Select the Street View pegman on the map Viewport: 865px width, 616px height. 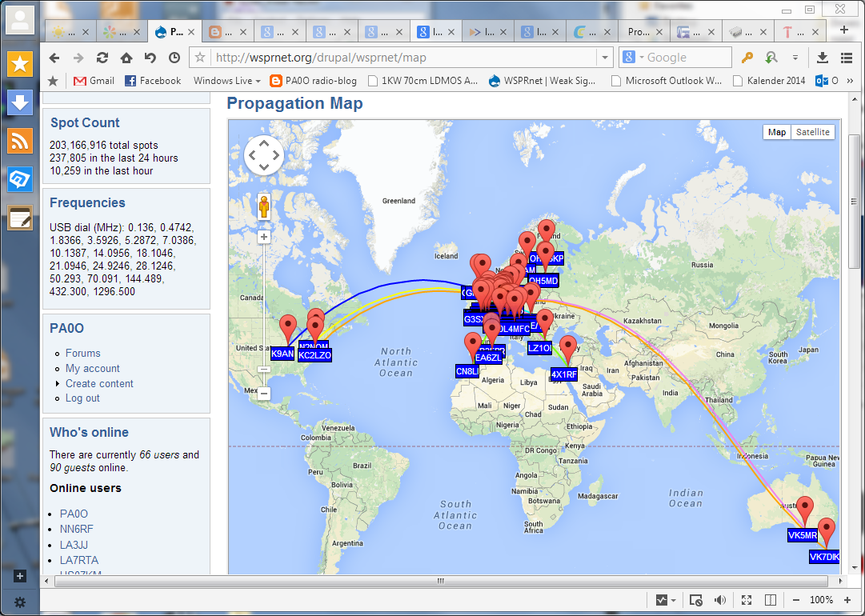coord(264,207)
